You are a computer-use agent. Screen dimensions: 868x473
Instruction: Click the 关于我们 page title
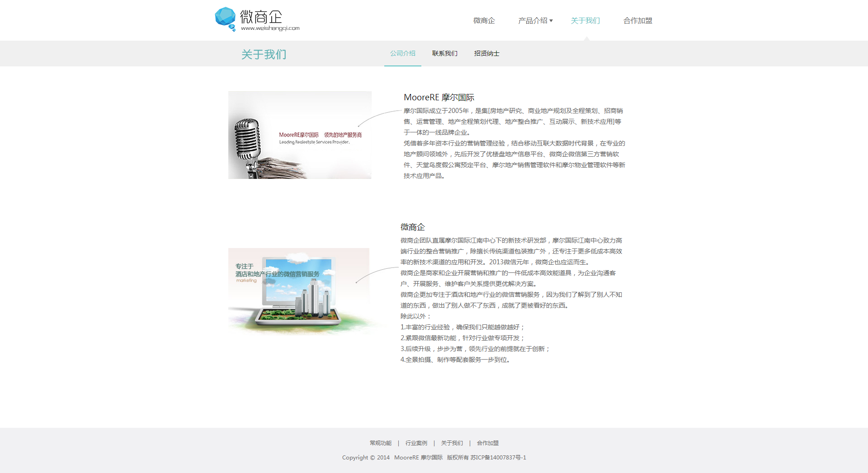pyautogui.click(x=264, y=55)
